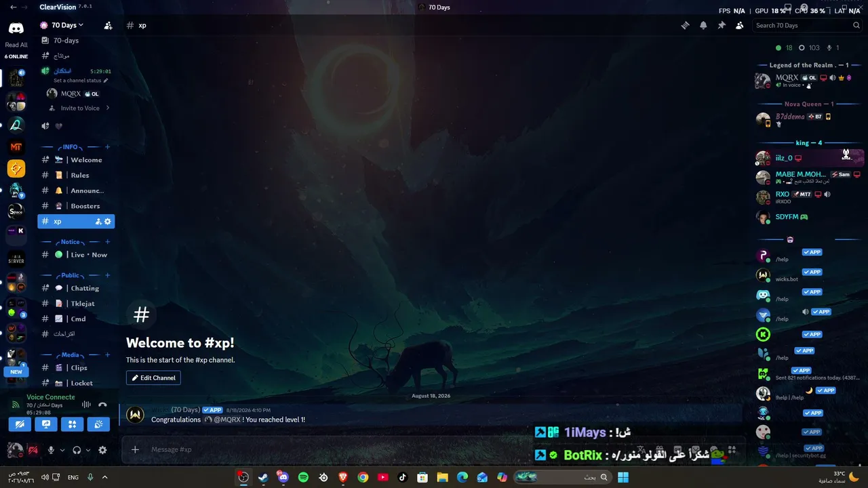Open the Chatting channel

pos(76,289)
